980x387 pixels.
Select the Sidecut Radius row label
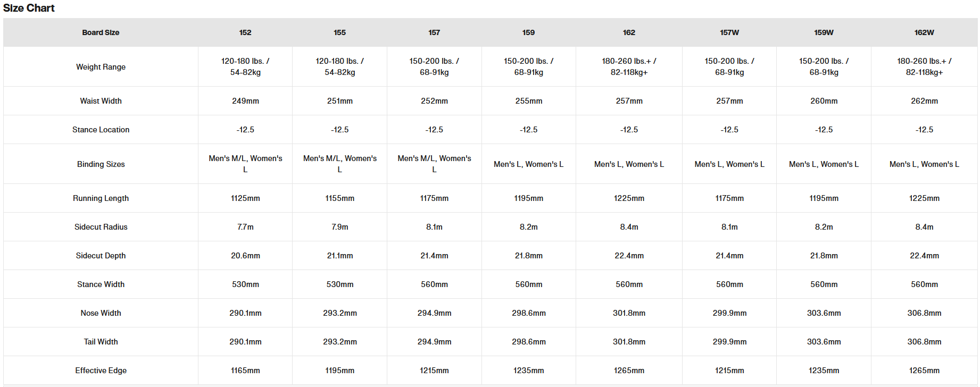click(101, 227)
